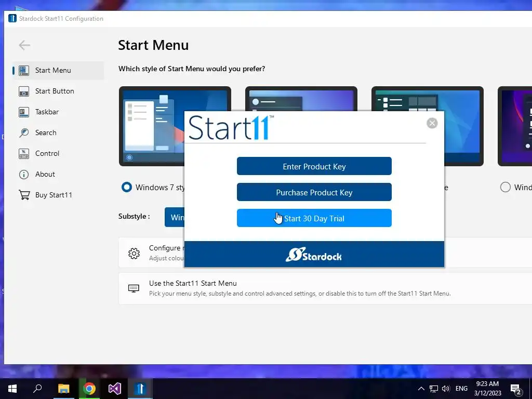The width and height of the screenshot is (532, 399).
Task: Open Google Chrome from the taskbar
Action: [x=89, y=389]
